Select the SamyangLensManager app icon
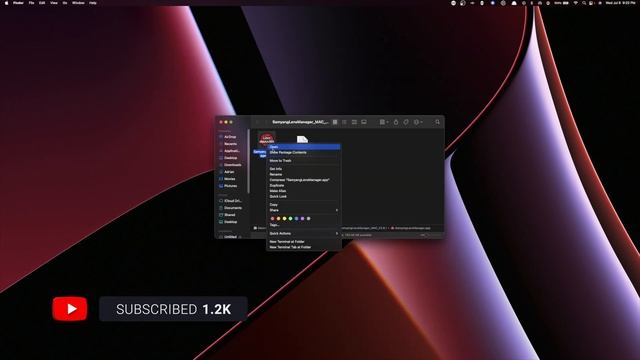This screenshot has height=360, width=640. coord(266,139)
